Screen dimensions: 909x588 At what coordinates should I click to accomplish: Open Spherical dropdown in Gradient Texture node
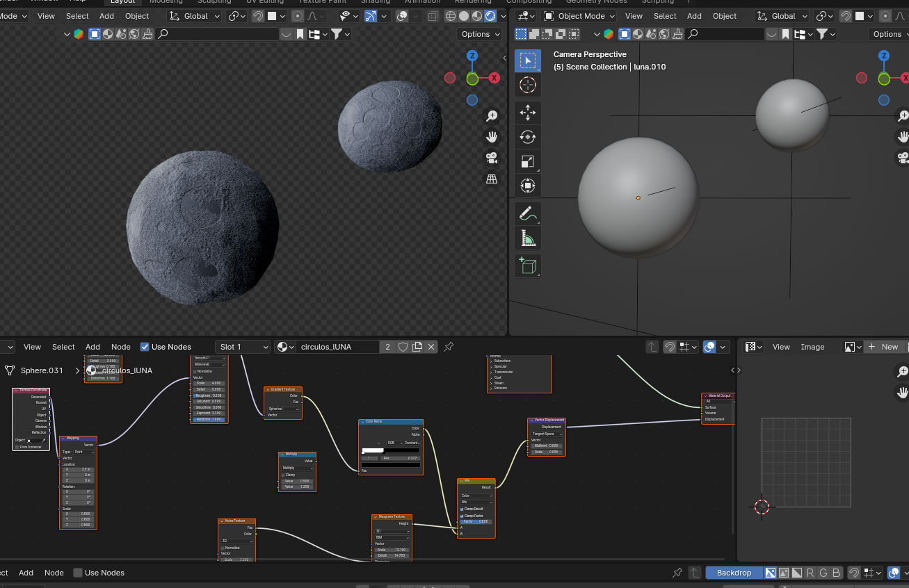[x=283, y=409]
